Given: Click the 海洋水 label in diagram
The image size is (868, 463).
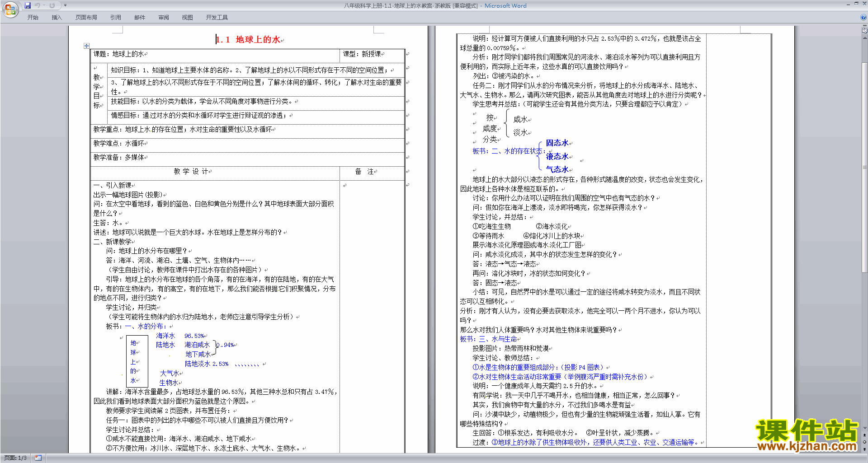Looking at the screenshot, I should pos(165,336).
